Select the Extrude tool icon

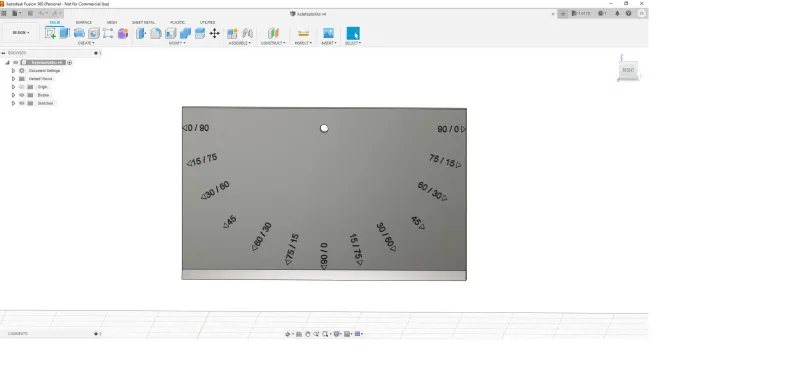tap(64, 34)
